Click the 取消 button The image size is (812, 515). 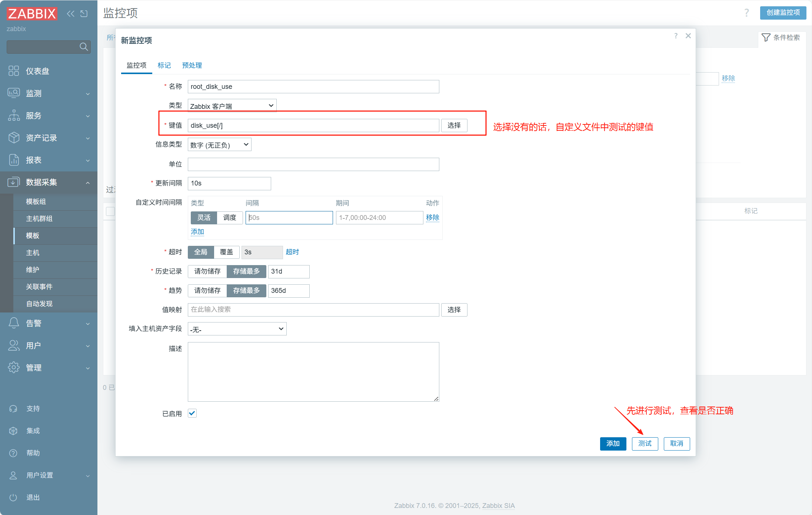coord(677,444)
